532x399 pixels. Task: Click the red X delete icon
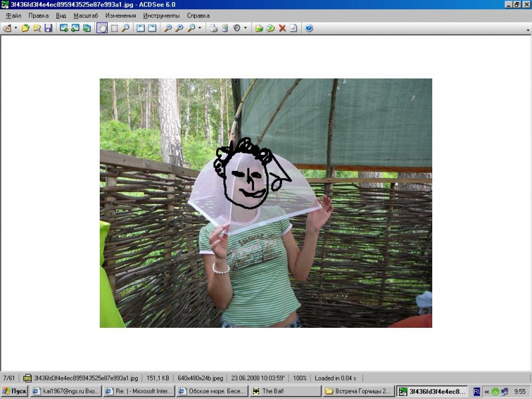pos(282,28)
